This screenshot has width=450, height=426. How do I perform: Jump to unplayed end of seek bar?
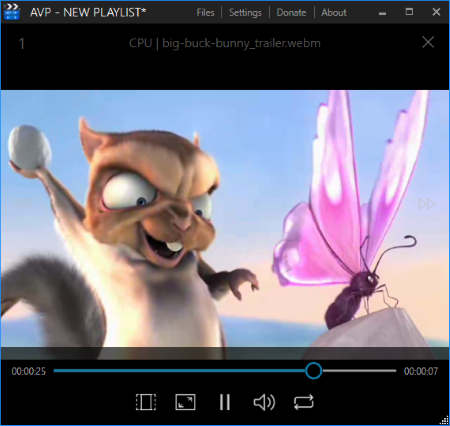(x=359, y=371)
